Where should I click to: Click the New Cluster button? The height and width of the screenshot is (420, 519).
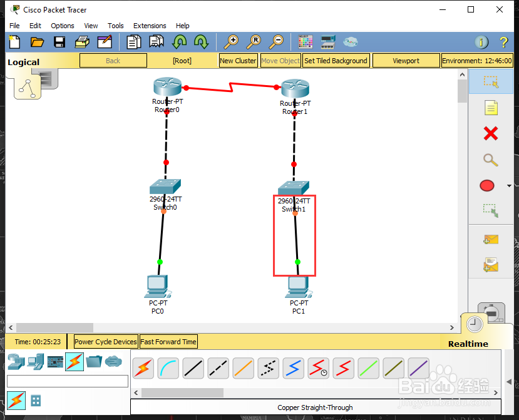(x=238, y=61)
